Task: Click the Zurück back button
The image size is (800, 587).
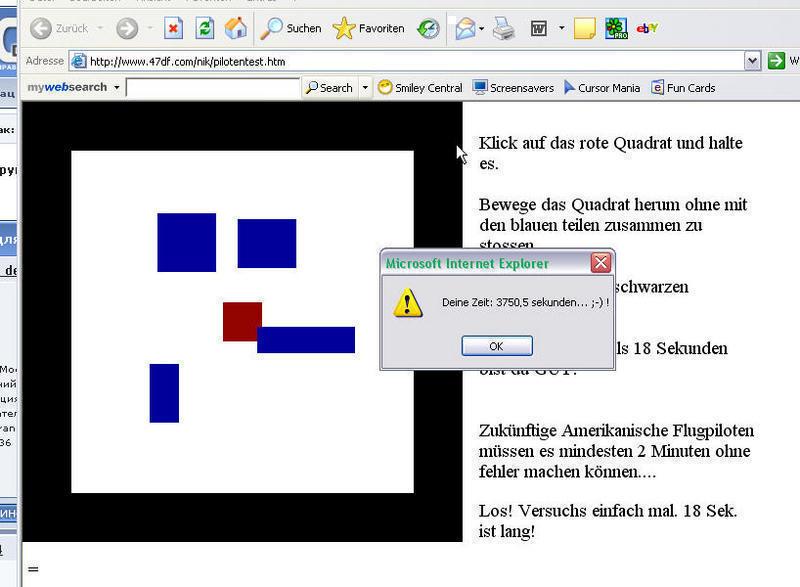Action: point(60,29)
